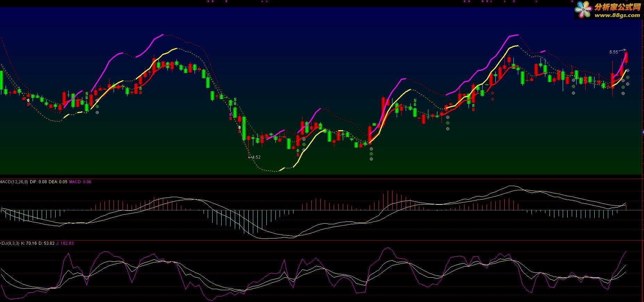Select the D: 53.82 readout
Screen dimensions: 644x302
point(47,243)
